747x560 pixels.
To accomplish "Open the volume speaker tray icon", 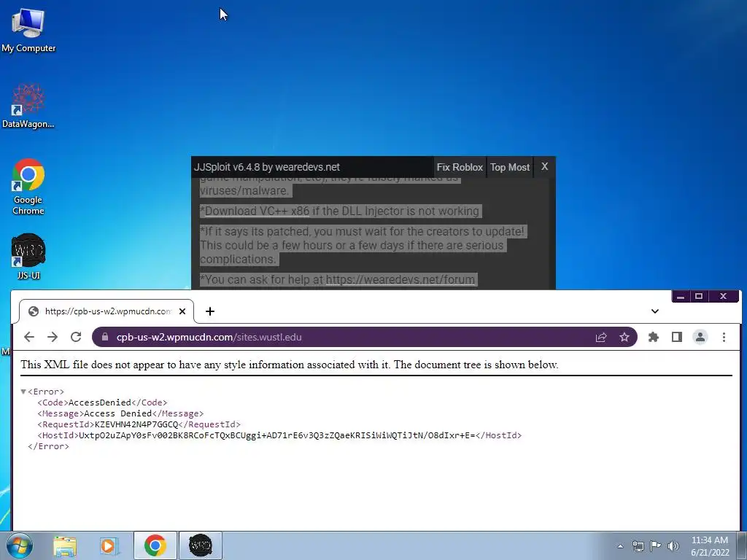I will tap(673, 546).
